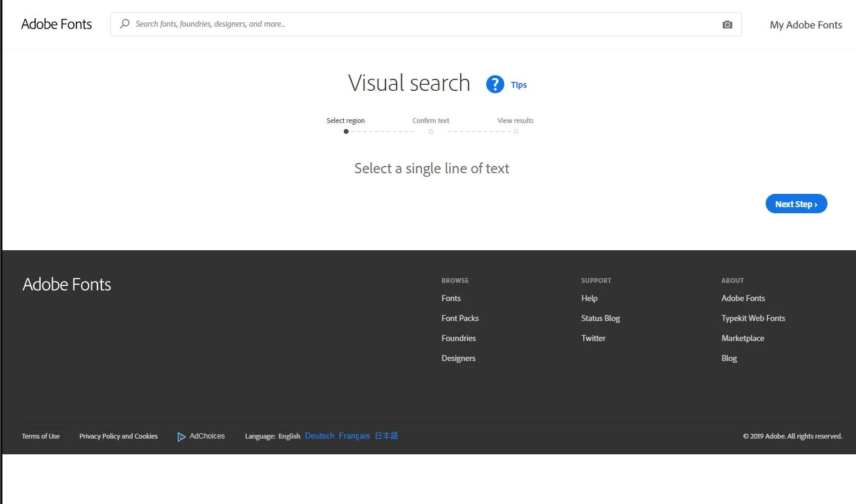Open Font Packs footer link
Image resolution: width=856 pixels, height=504 pixels.
[x=460, y=318]
